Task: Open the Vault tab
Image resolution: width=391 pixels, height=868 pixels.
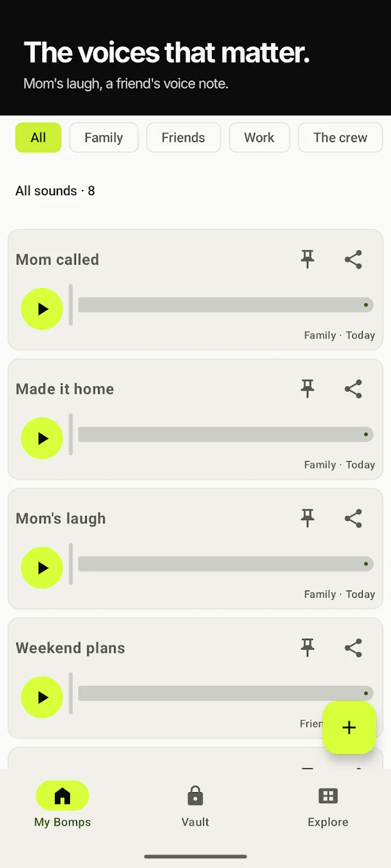Action: pos(195,807)
